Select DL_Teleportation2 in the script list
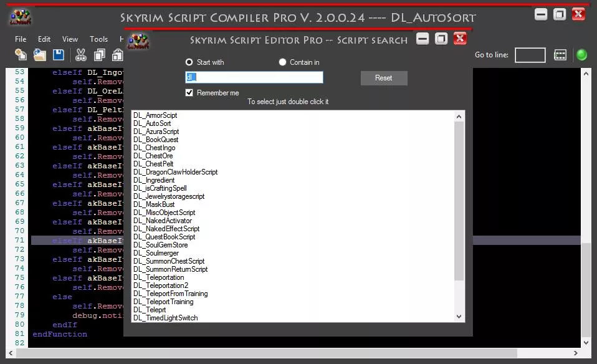597x364 pixels. coord(161,285)
